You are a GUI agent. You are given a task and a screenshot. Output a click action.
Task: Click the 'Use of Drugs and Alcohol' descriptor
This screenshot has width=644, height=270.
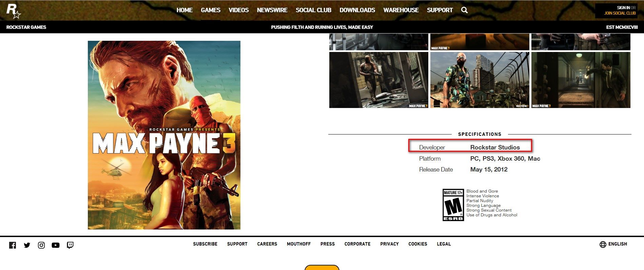pyautogui.click(x=492, y=215)
